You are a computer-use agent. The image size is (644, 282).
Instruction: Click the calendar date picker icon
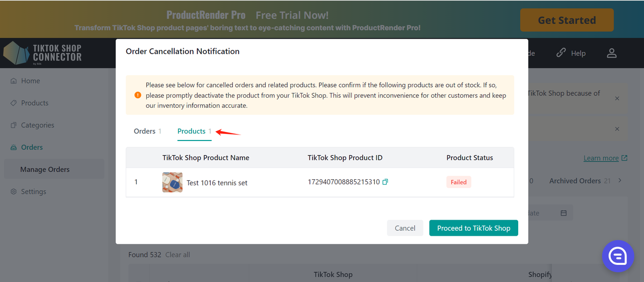563,213
